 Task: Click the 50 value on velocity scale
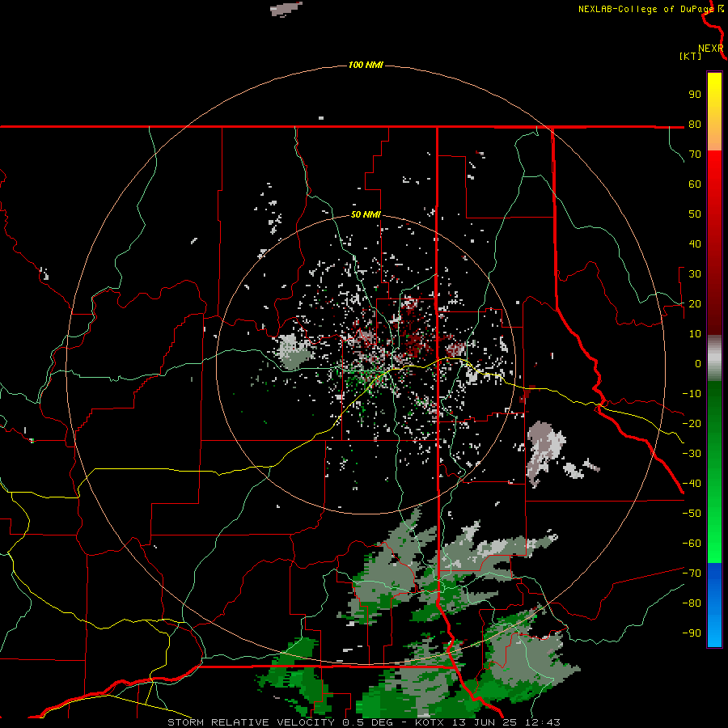click(695, 214)
